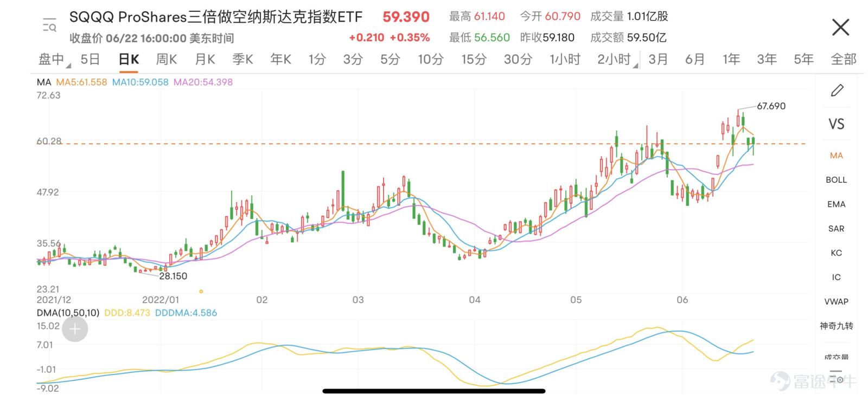
Task: Set chart range to 全部
Action: 844,59
